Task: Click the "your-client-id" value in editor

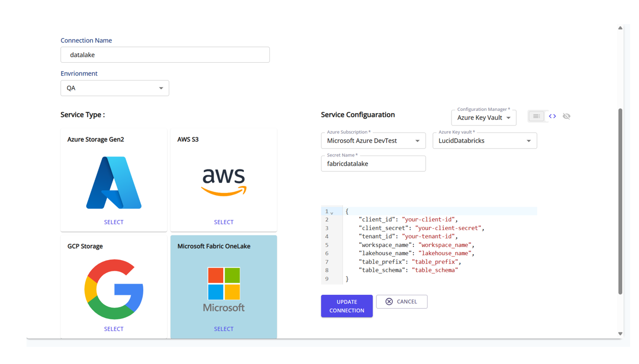Action: 428,220
